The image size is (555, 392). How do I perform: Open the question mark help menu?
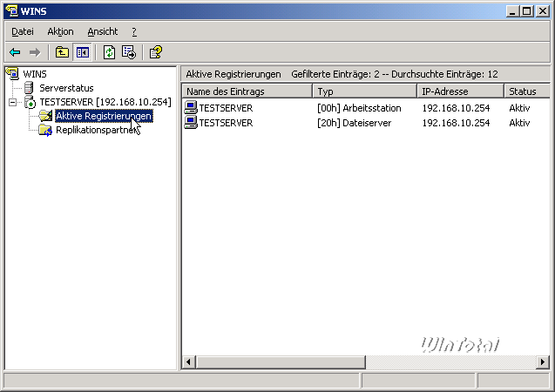[x=133, y=31]
